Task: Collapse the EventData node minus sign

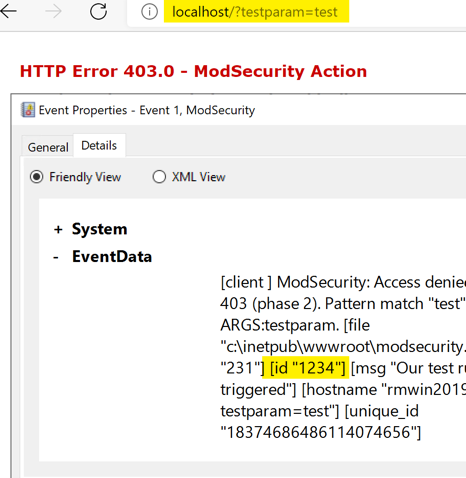Action: click(56, 257)
